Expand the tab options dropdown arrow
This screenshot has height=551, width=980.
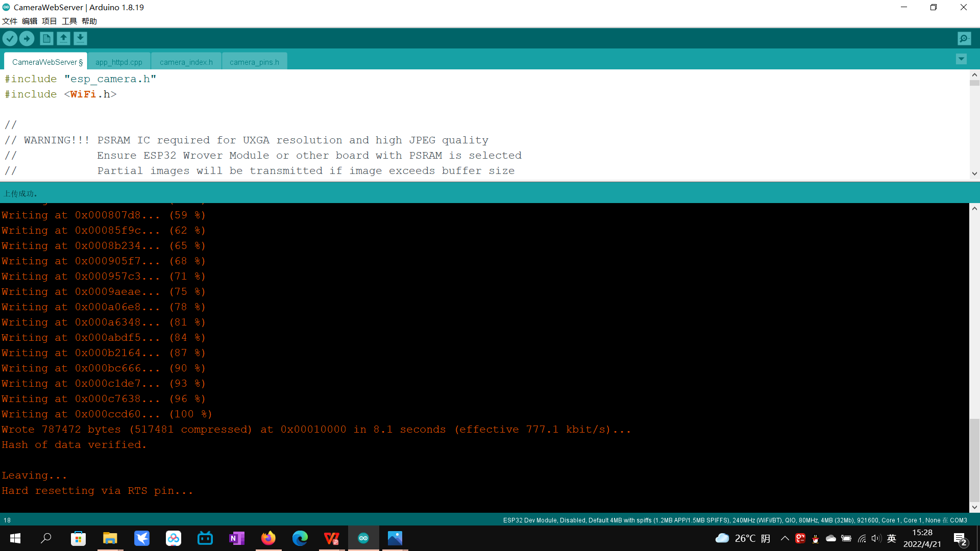tap(961, 59)
